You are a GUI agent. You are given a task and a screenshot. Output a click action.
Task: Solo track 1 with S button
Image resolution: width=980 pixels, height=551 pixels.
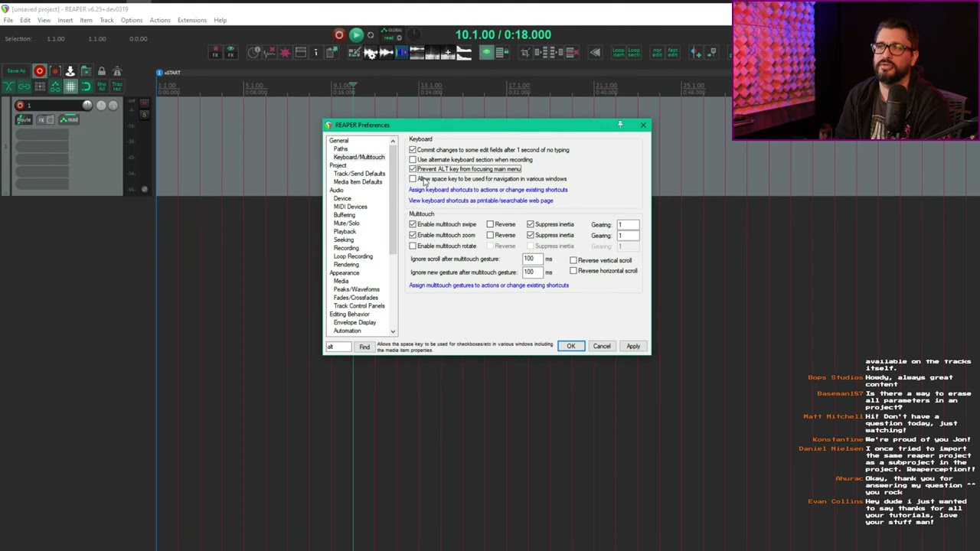(144, 115)
